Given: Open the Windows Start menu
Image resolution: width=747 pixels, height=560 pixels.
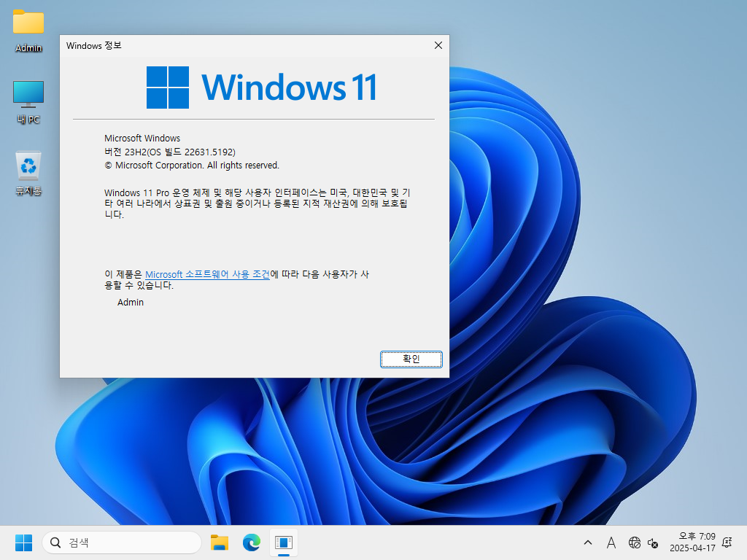Looking at the screenshot, I should (23, 542).
